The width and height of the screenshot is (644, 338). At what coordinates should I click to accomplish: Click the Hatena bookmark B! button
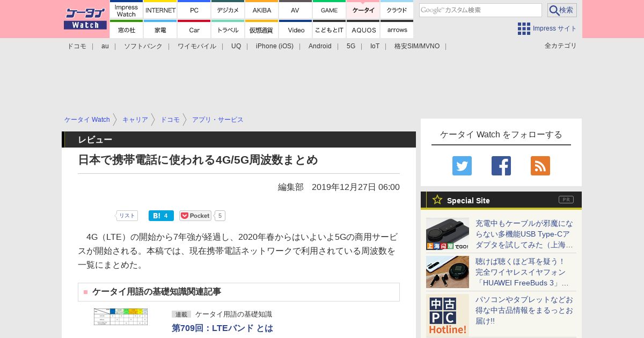(161, 216)
